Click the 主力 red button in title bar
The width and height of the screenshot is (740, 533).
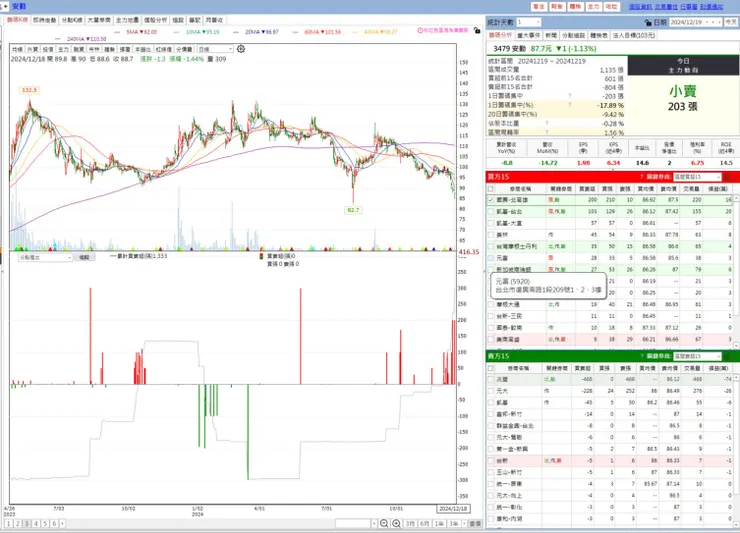coord(593,7)
